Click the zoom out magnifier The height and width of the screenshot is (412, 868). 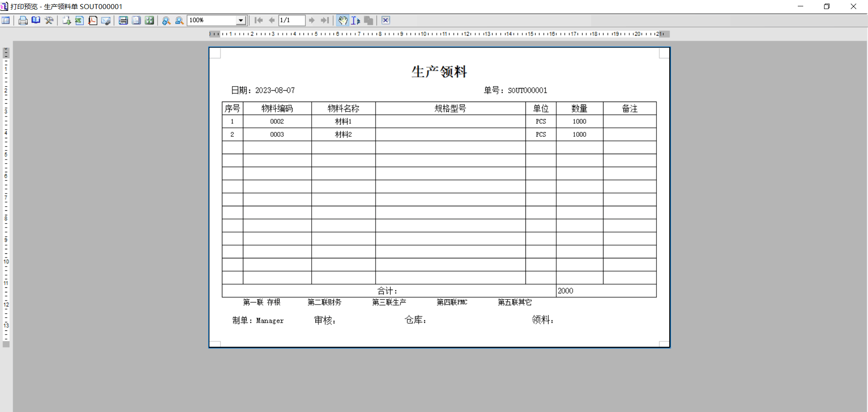coord(179,20)
